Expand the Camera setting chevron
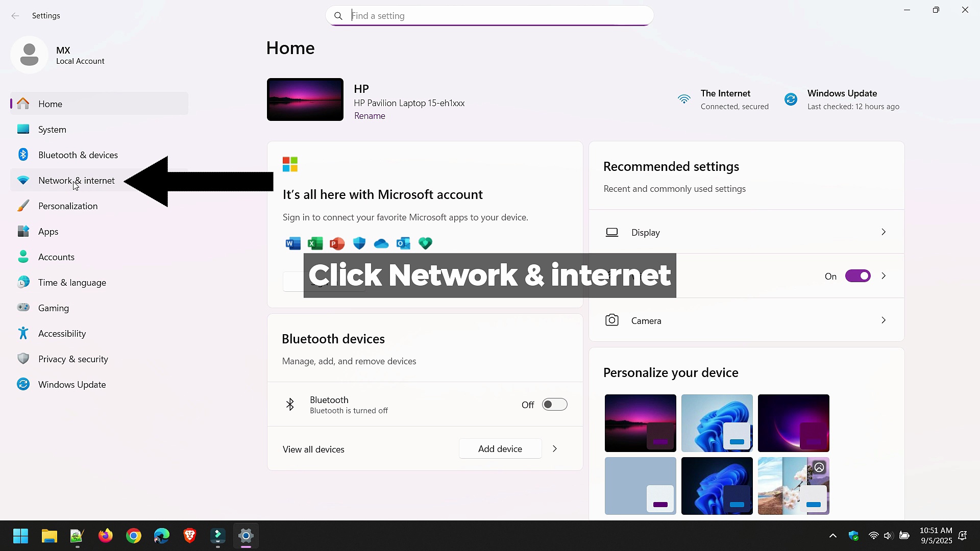Screen dimensions: 980x551 point(884,320)
